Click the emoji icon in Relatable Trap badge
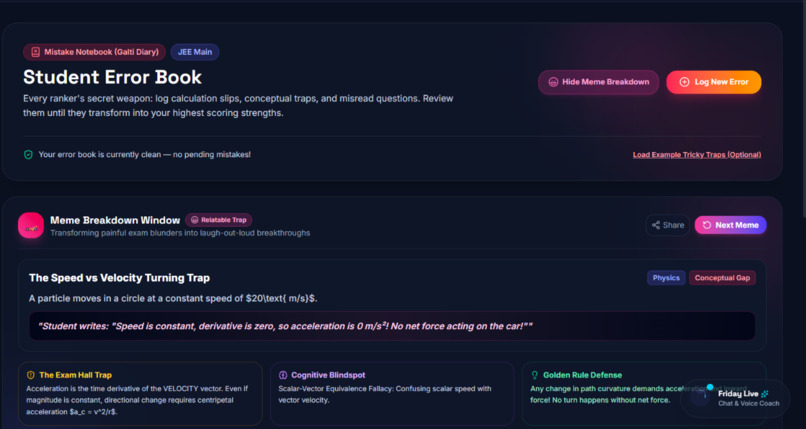Screen dimensions: 806x429 [x=195, y=220]
